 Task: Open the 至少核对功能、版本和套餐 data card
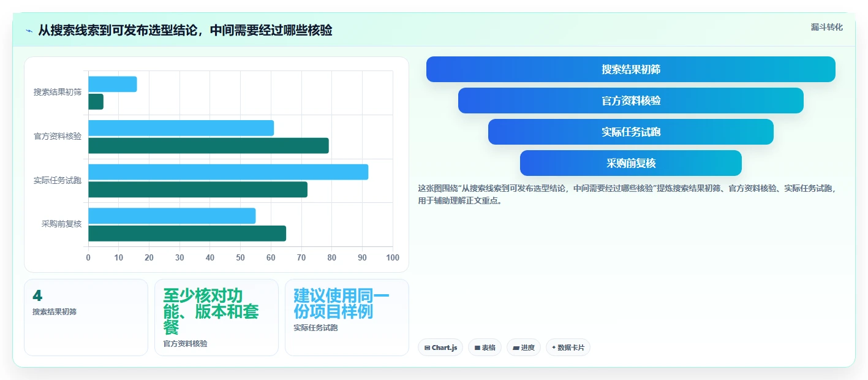point(217,317)
